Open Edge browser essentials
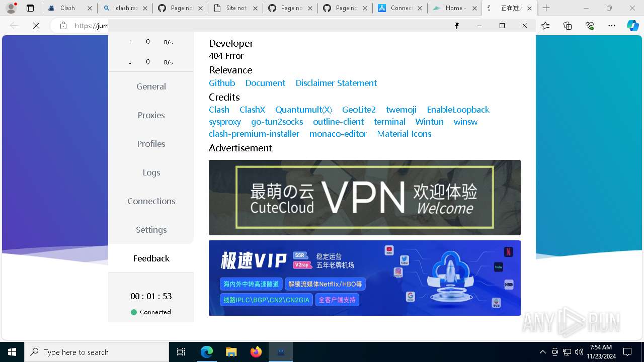 pyautogui.click(x=590, y=26)
